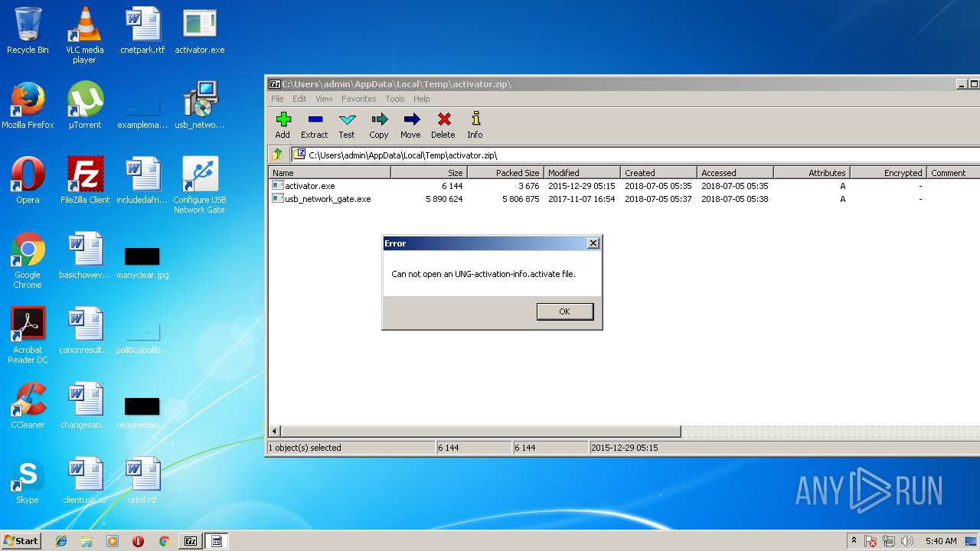
Task: Open VLC media player desktop shortcut
Action: (x=84, y=35)
